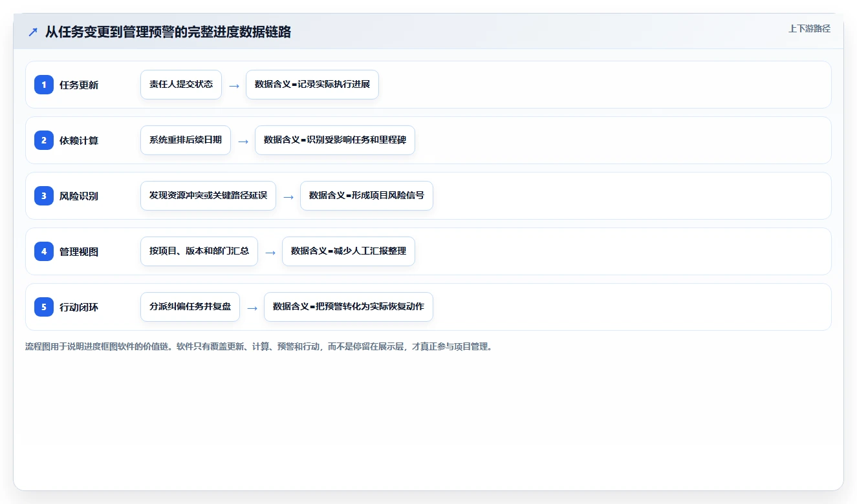857x504 pixels.
Task: Click the 发现资源冲突或关键路径延误 box
Action: 208,196
